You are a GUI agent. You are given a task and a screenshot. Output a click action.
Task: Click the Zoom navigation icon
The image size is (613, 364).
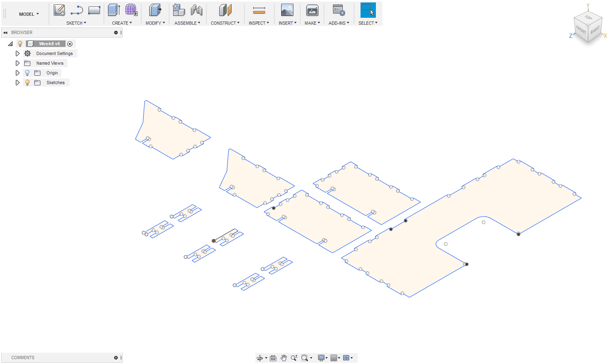pyautogui.click(x=294, y=358)
